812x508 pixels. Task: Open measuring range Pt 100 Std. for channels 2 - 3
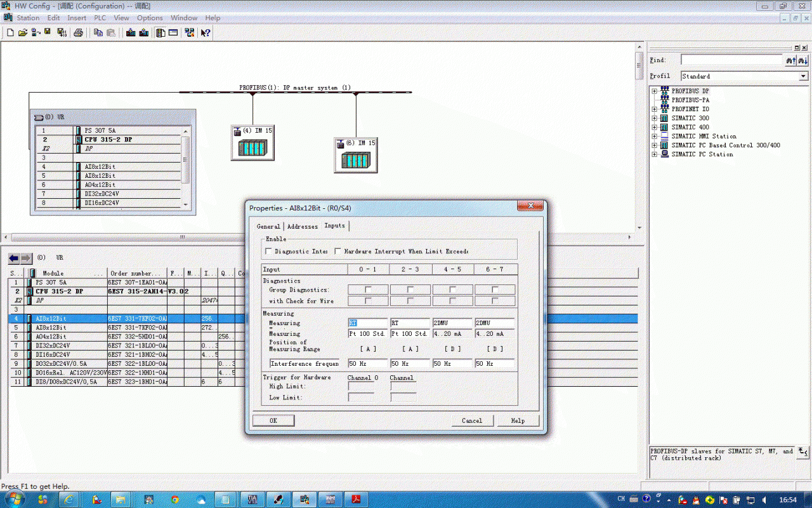[x=410, y=333]
